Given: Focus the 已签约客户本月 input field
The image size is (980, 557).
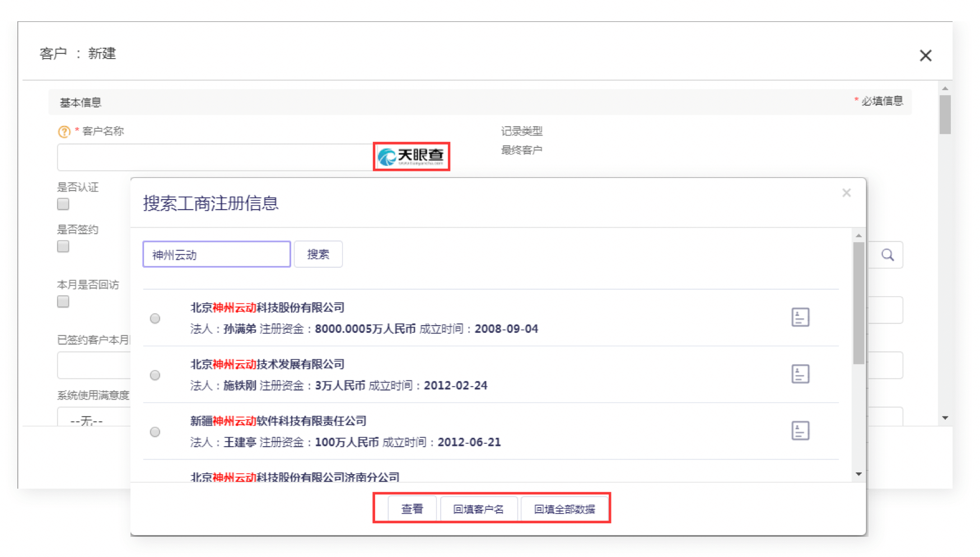Looking at the screenshot, I should 94,365.
